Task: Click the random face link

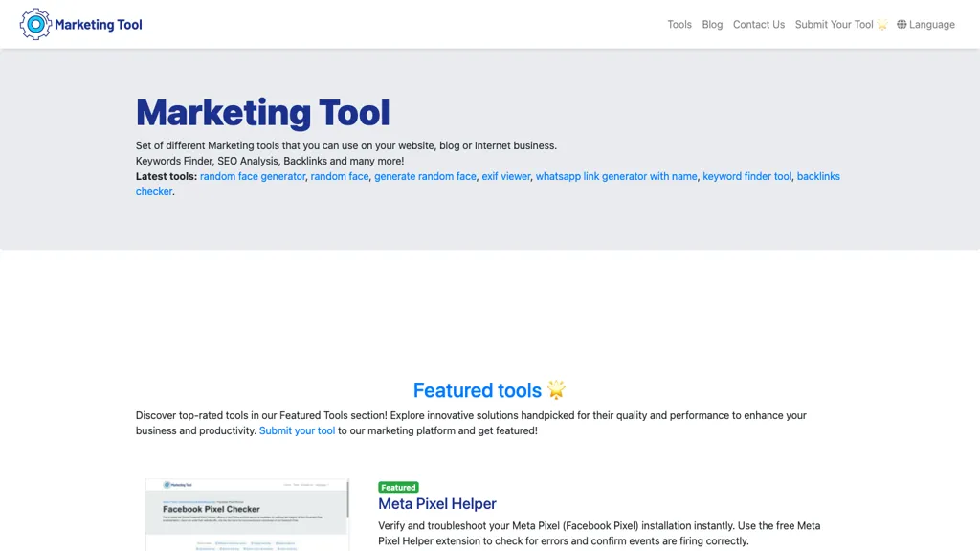Action: [x=337, y=176]
